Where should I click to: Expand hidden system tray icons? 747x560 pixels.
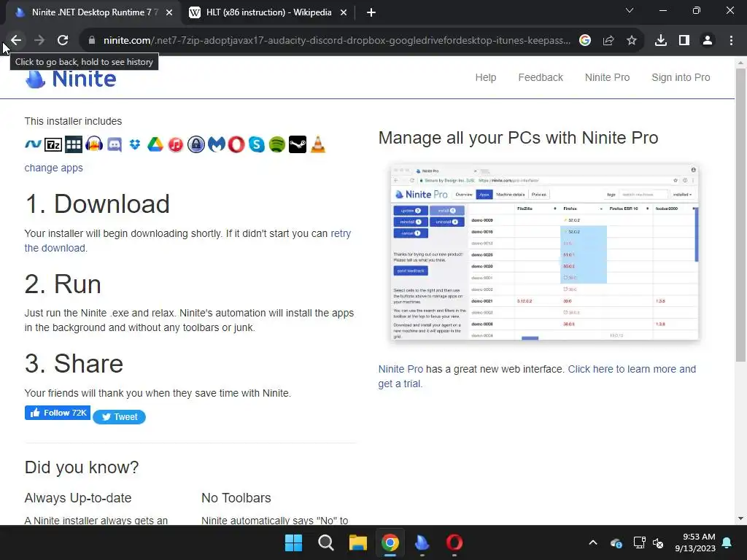coord(593,542)
